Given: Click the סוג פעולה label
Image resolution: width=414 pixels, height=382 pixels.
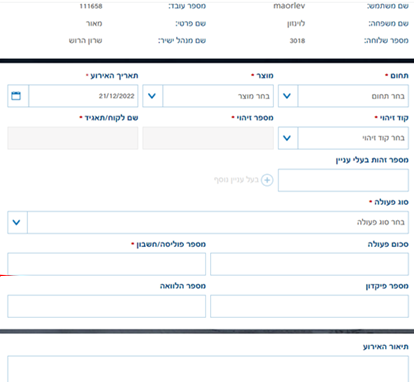Looking at the screenshot, I should pyautogui.click(x=391, y=202).
